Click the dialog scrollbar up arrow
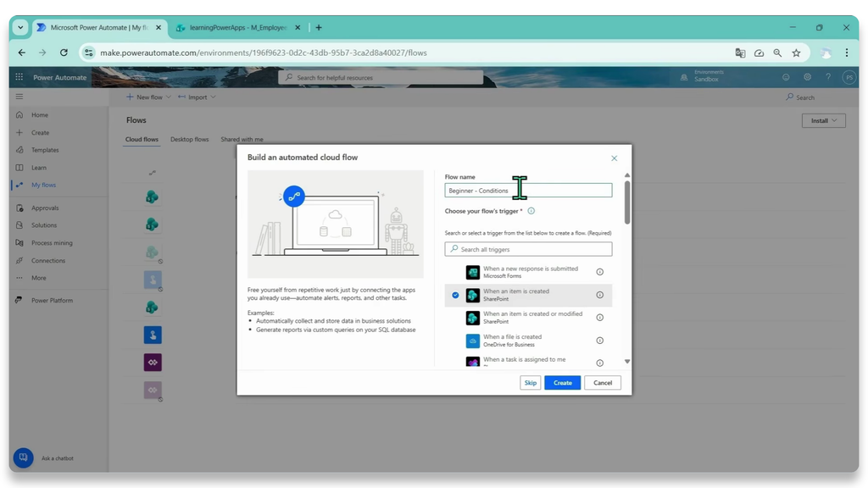Screen dimensions: 868x488 tap(627, 175)
